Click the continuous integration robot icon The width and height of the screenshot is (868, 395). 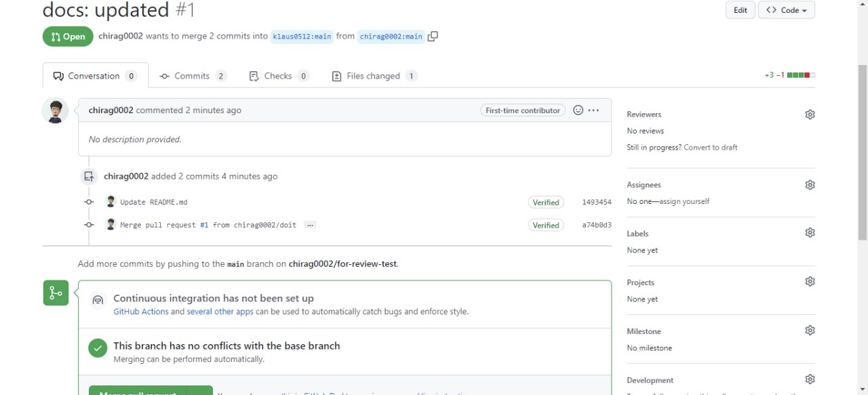tap(98, 300)
